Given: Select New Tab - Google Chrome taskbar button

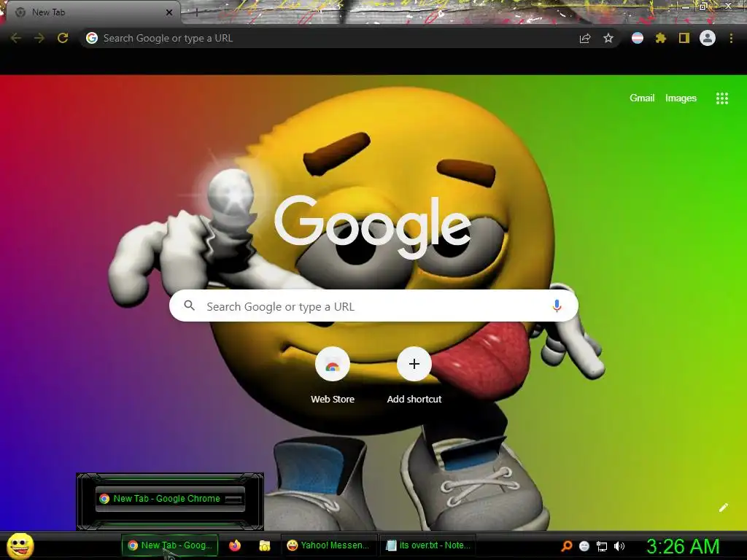Looking at the screenshot, I should pyautogui.click(x=170, y=545).
